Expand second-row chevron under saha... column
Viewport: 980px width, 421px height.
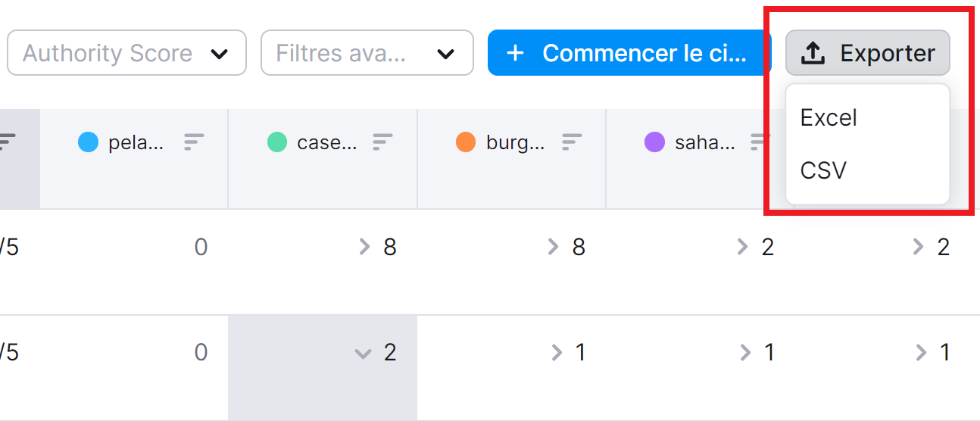point(745,352)
